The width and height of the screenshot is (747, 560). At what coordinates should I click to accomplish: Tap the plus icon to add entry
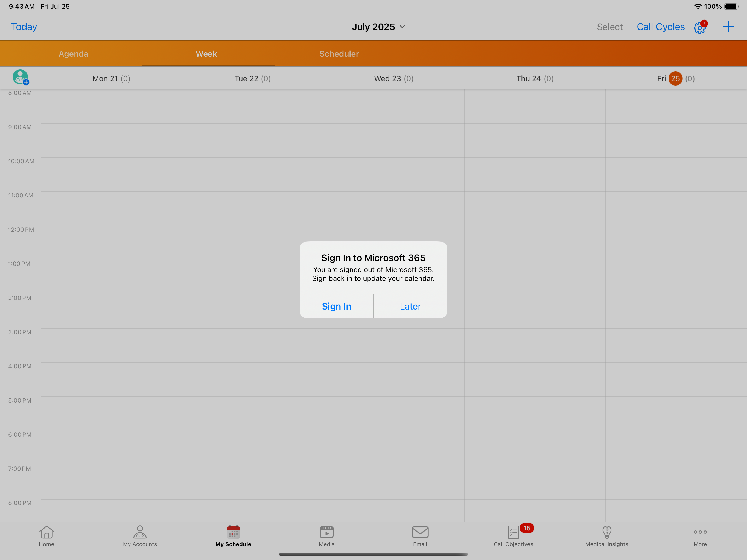pyautogui.click(x=728, y=27)
